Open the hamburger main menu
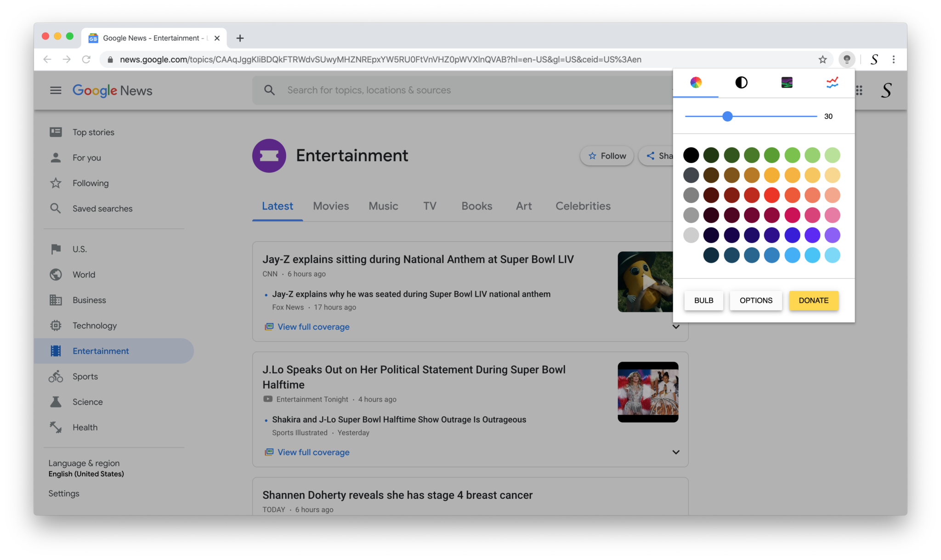This screenshot has width=941, height=560. [x=56, y=91]
